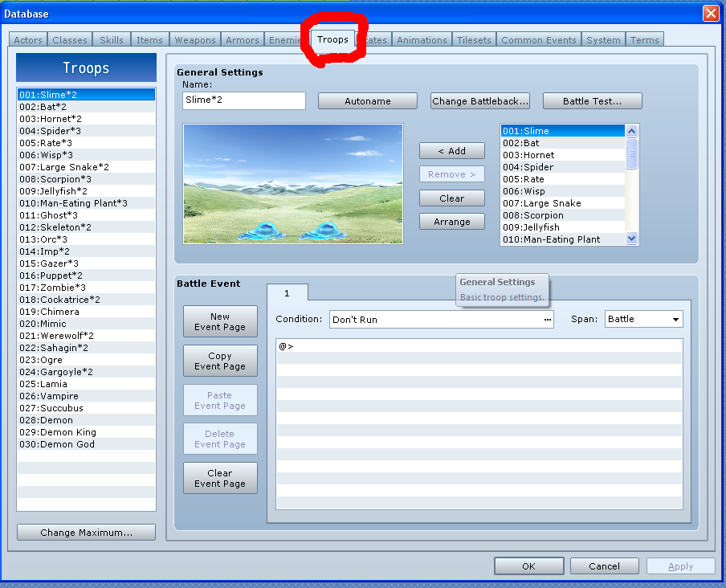Click the battleback preview image
726x588 pixels.
293,183
